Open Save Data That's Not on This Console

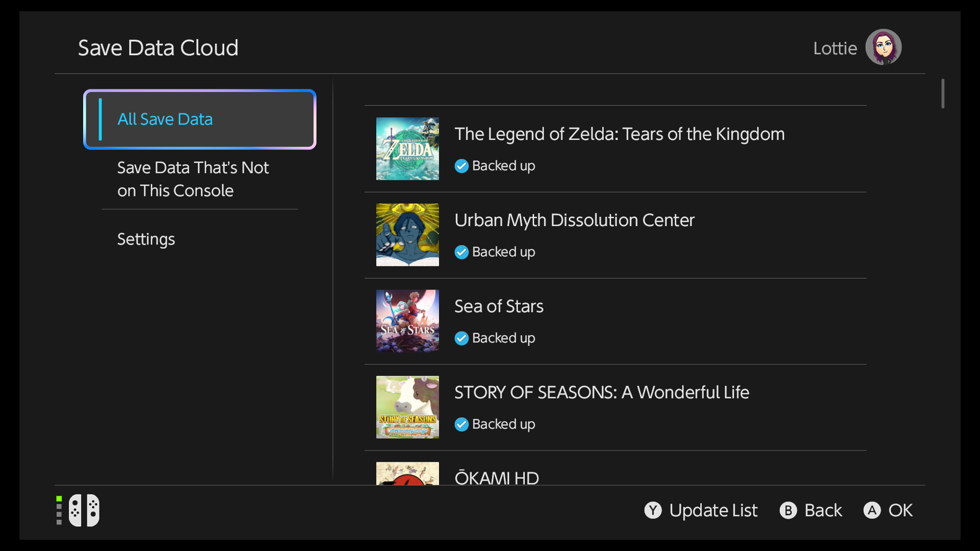pyautogui.click(x=193, y=179)
